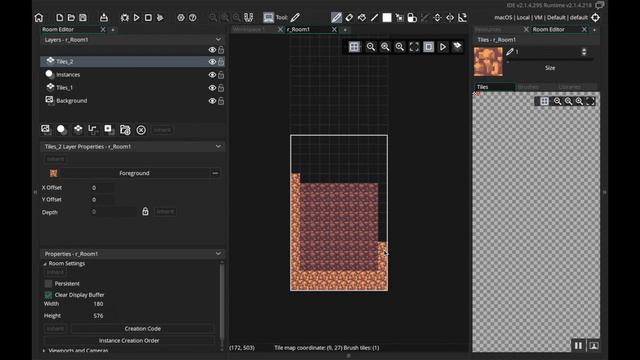
Task: Collapse the Layers - r_Room1 panel
Action: [218, 40]
